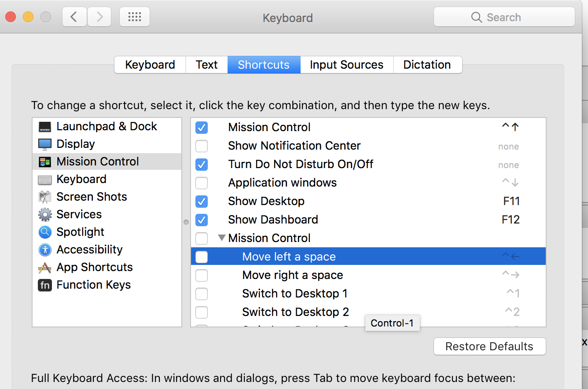Select the Screen Shots category icon
The width and height of the screenshot is (588, 389).
[x=45, y=197]
